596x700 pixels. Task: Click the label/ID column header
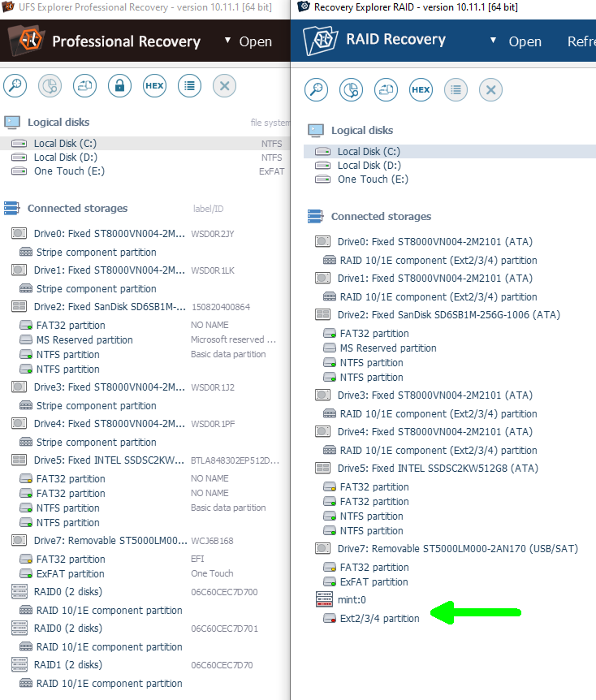coord(208,209)
